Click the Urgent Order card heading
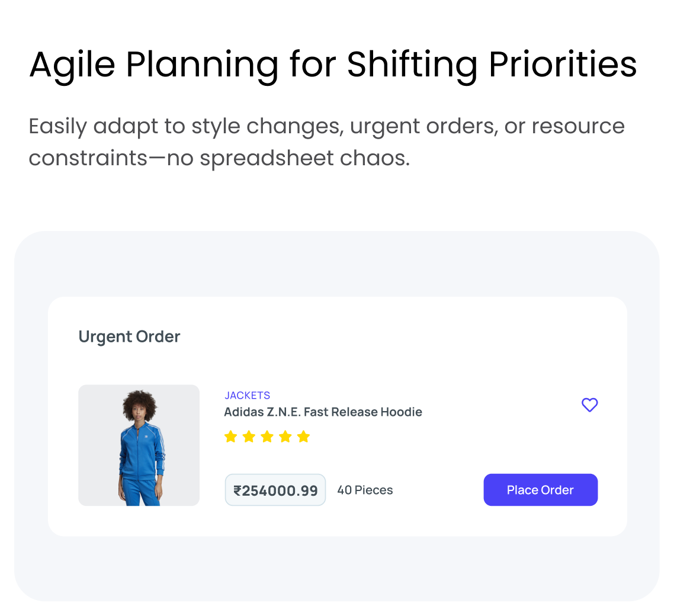The image size is (674, 616). [129, 336]
